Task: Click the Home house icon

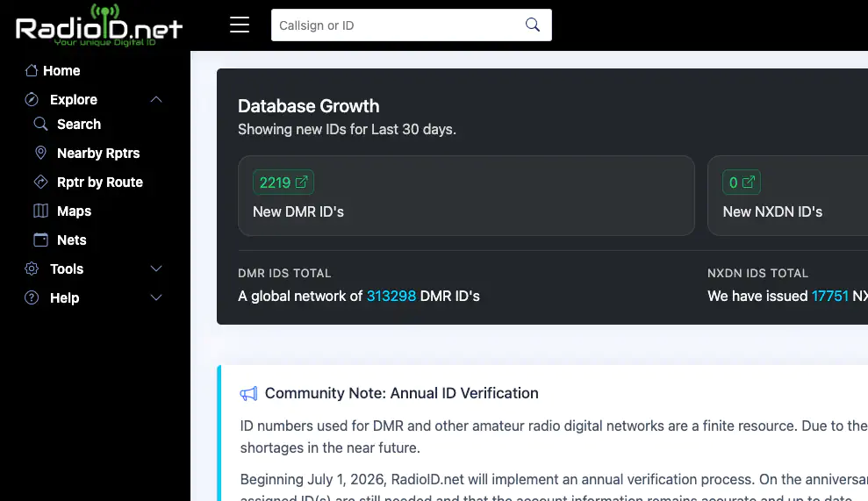Action: 32,71
